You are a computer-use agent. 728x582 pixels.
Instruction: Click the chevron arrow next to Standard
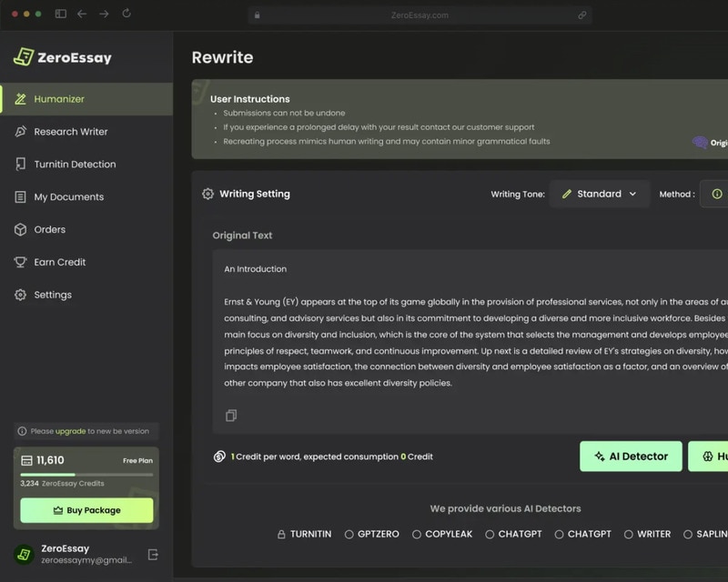pos(632,194)
